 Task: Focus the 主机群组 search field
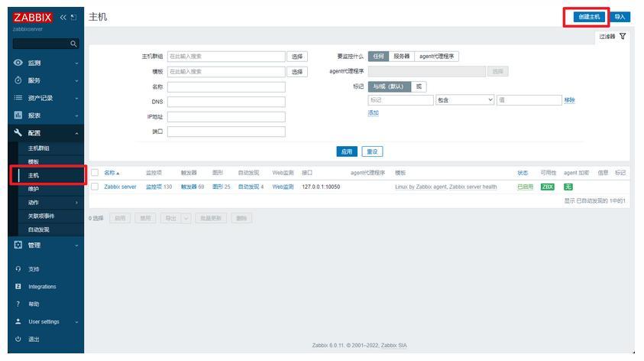[x=226, y=57]
